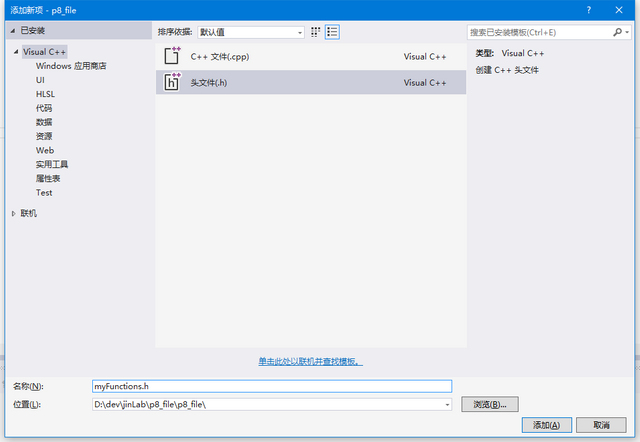Click the 排序依据 label
Screen dimensions: 640x442
coord(175,32)
